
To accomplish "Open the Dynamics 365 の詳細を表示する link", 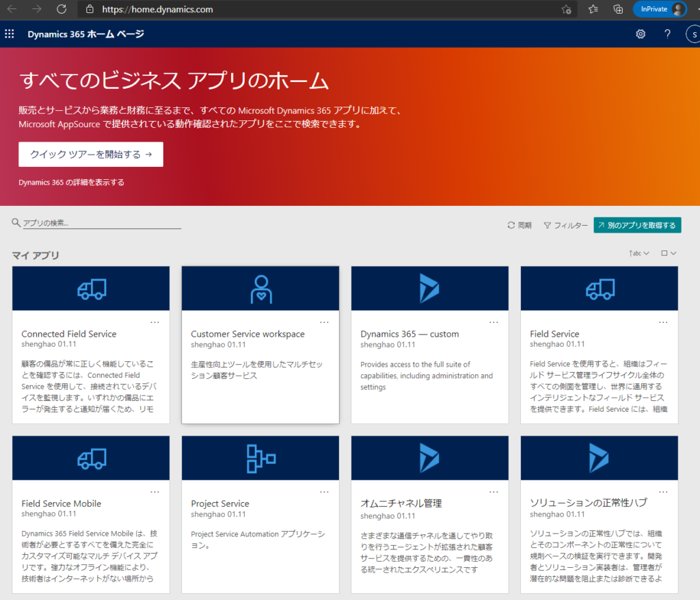I will tap(71, 182).
